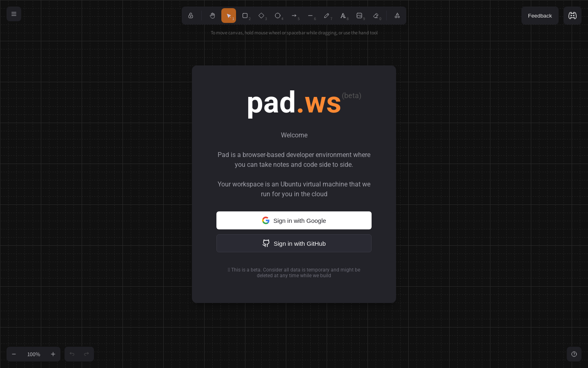Open the help question mark icon
The height and width of the screenshot is (368, 588).
click(x=574, y=354)
